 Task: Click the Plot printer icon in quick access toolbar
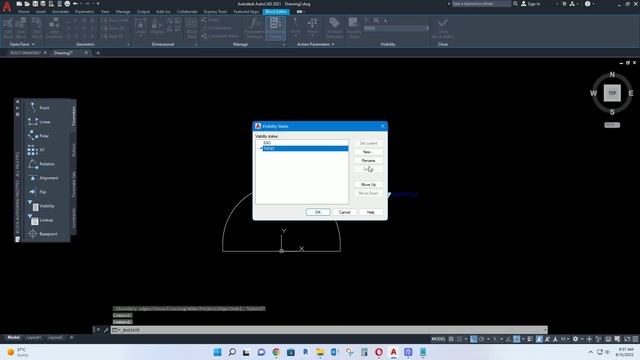[x=67, y=4]
